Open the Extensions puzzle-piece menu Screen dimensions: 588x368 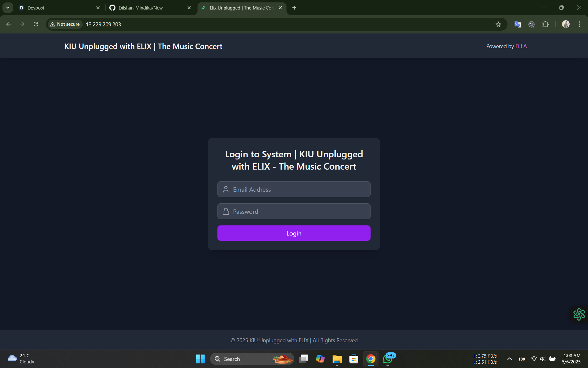coord(545,25)
